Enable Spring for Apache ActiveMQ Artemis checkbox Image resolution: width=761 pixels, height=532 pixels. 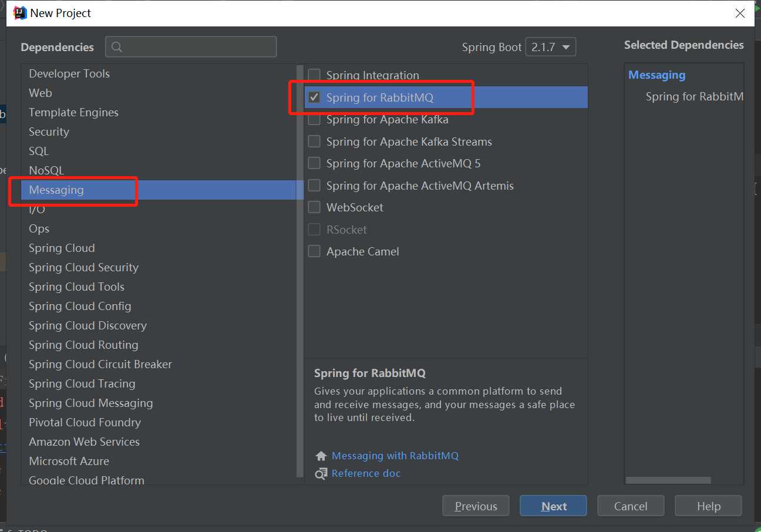(314, 186)
